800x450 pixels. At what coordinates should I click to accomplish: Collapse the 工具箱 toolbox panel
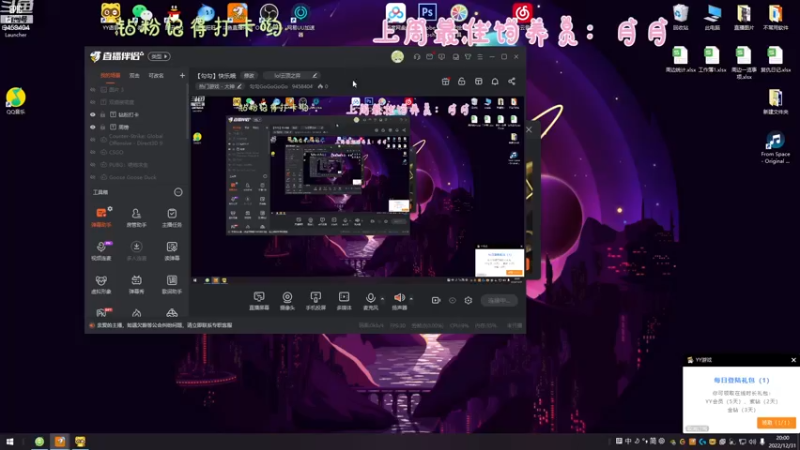(178, 192)
